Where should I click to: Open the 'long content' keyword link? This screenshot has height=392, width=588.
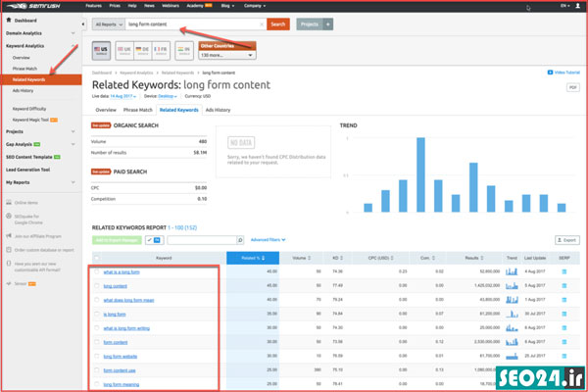click(x=115, y=286)
